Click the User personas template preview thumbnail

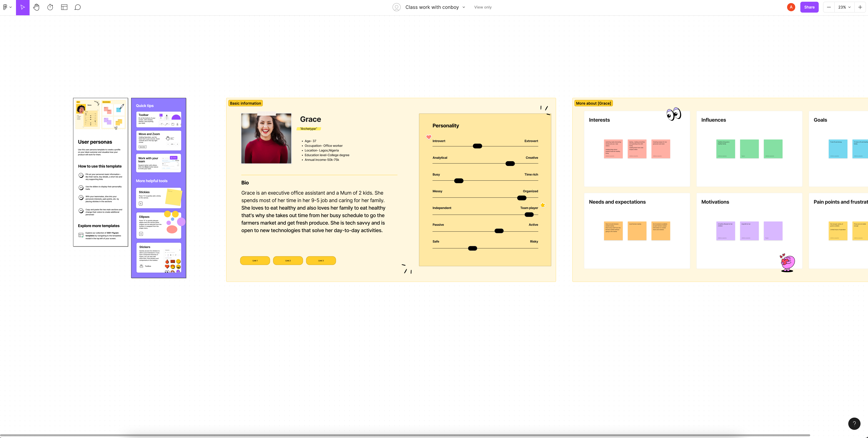pyautogui.click(x=100, y=114)
